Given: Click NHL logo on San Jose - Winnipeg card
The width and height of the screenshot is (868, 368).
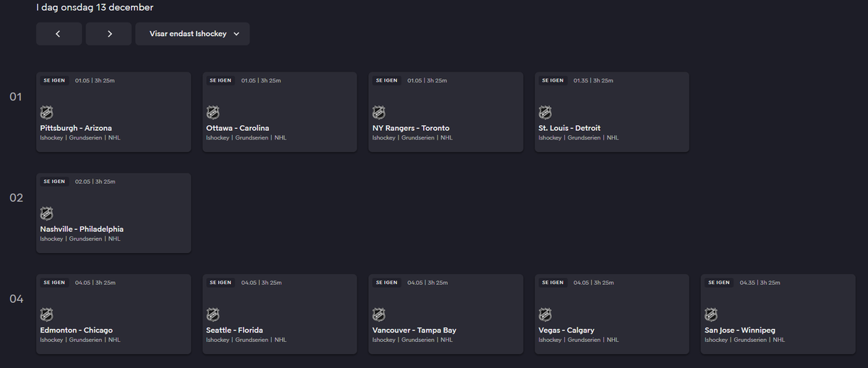Looking at the screenshot, I should click(x=711, y=315).
